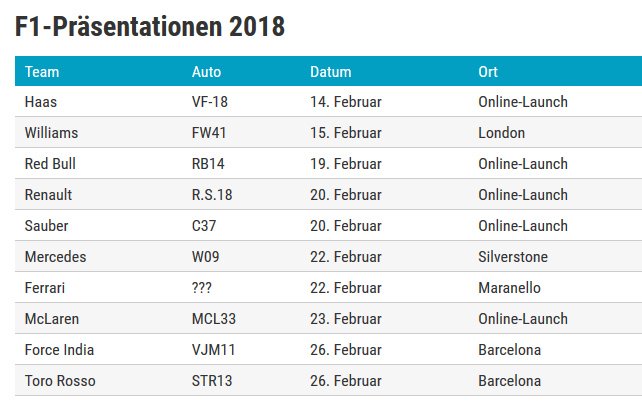Viewport: 642px width, 413px height.
Task: Click the Maranello location cell
Action: pyautogui.click(x=509, y=288)
